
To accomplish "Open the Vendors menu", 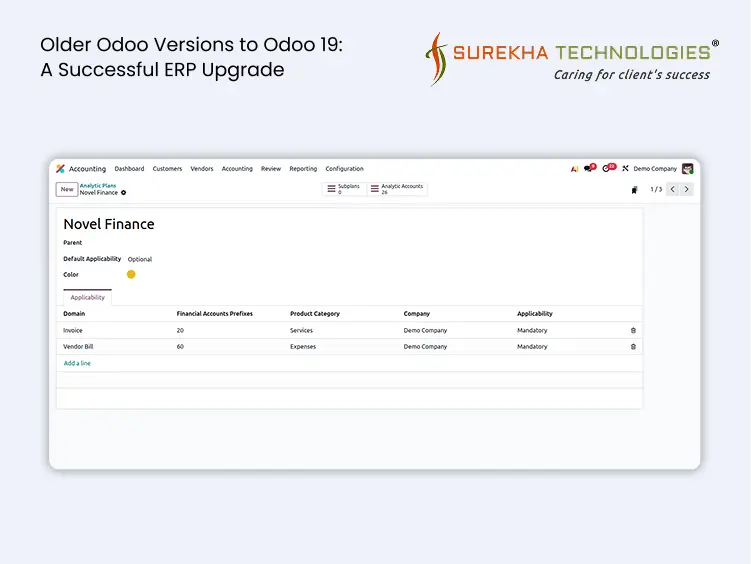I will point(202,169).
